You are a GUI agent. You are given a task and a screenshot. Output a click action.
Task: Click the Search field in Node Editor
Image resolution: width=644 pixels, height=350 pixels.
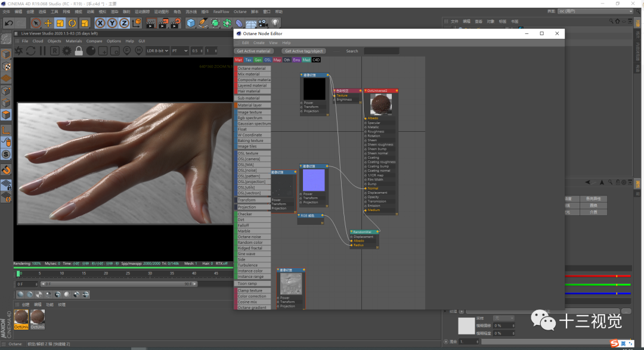(x=381, y=51)
